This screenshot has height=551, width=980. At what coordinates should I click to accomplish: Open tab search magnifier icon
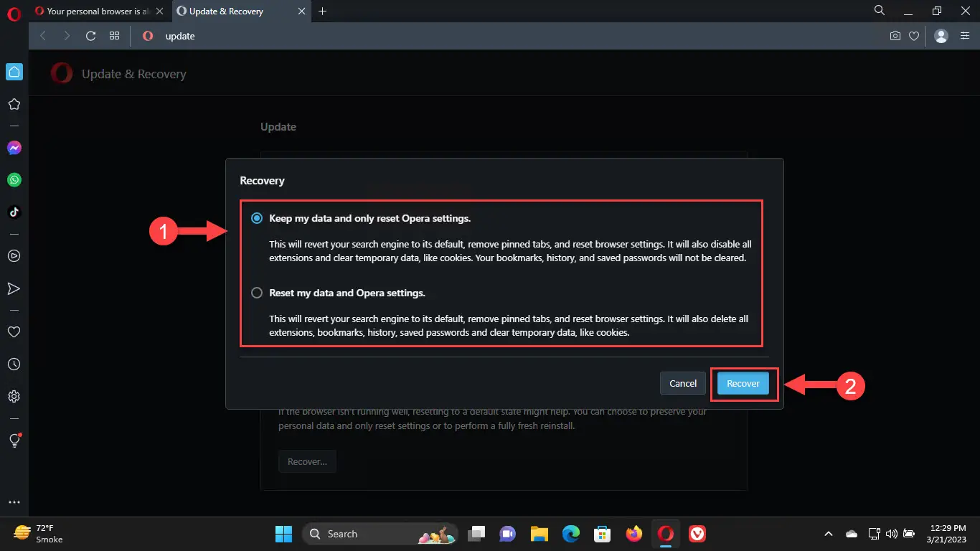[x=880, y=11]
